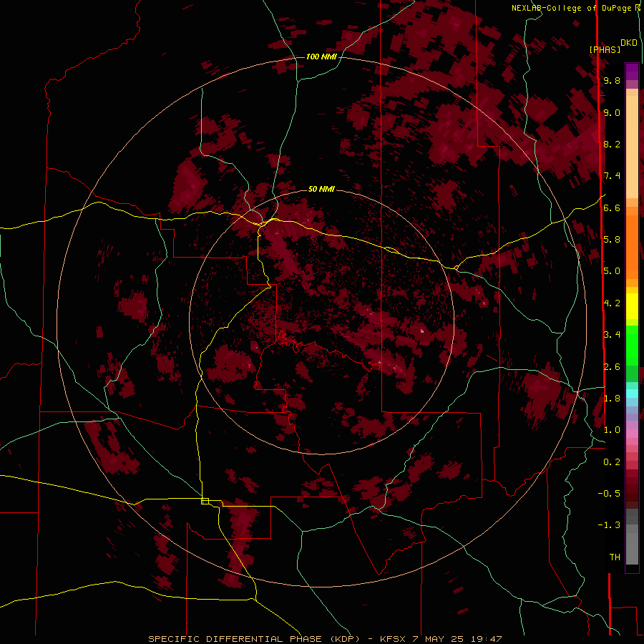Click the -0.5 scale value
This screenshot has height=644, width=644.
(609, 494)
